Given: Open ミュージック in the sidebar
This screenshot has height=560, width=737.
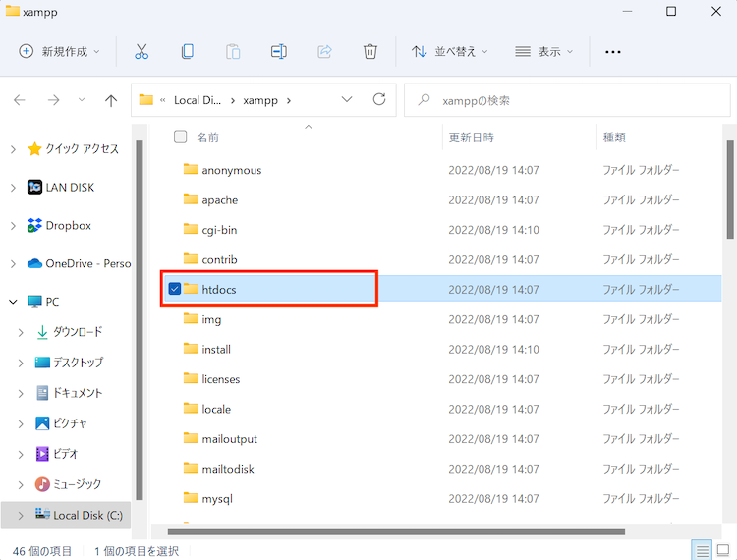Looking at the screenshot, I should (68, 484).
